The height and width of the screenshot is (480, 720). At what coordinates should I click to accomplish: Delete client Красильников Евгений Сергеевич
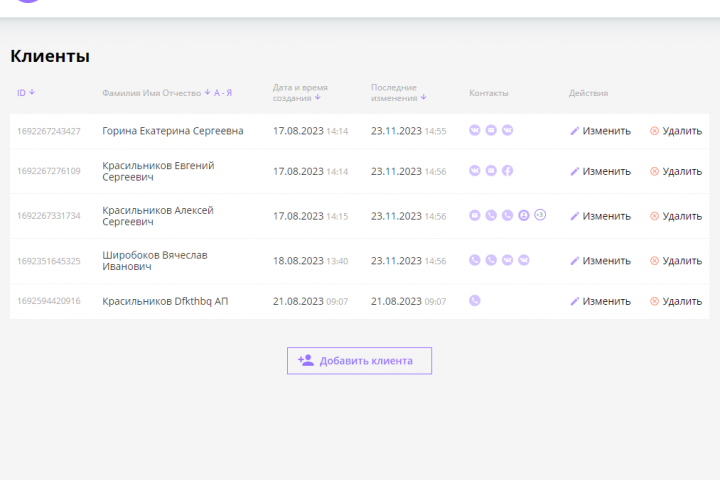pos(676,171)
